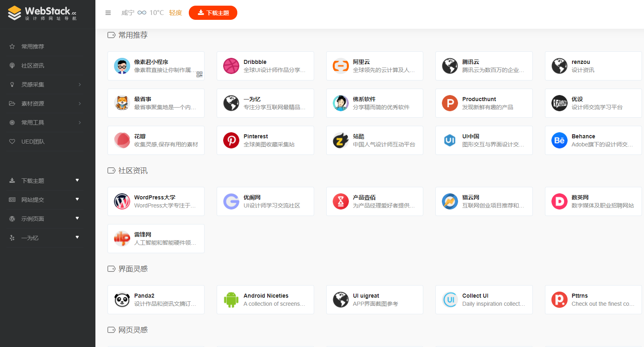
Task: Click the 最省事 fox icon
Action: point(122,103)
